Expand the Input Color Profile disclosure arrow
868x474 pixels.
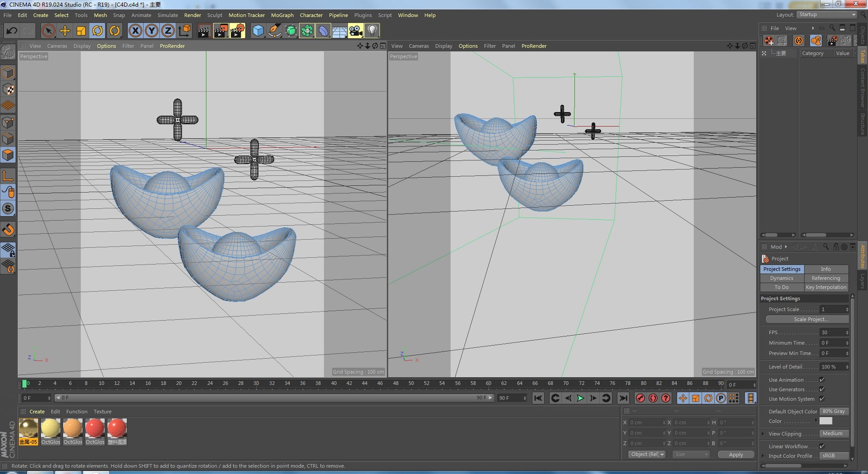tap(763, 456)
